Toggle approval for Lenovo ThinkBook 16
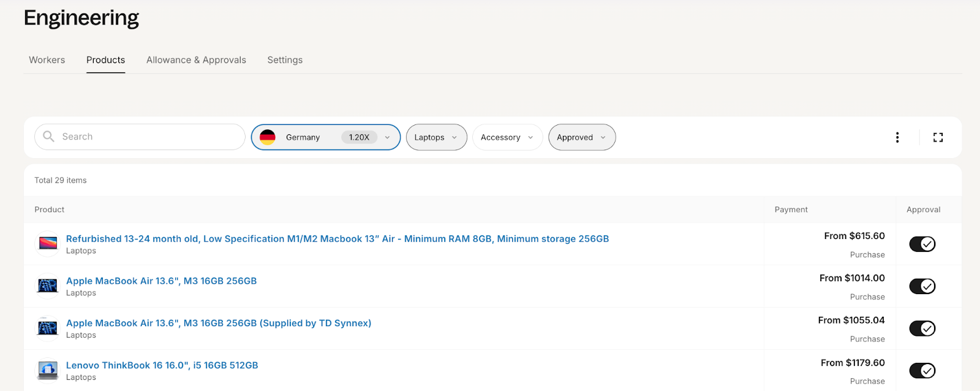Image resolution: width=980 pixels, height=391 pixels. click(x=922, y=371)
